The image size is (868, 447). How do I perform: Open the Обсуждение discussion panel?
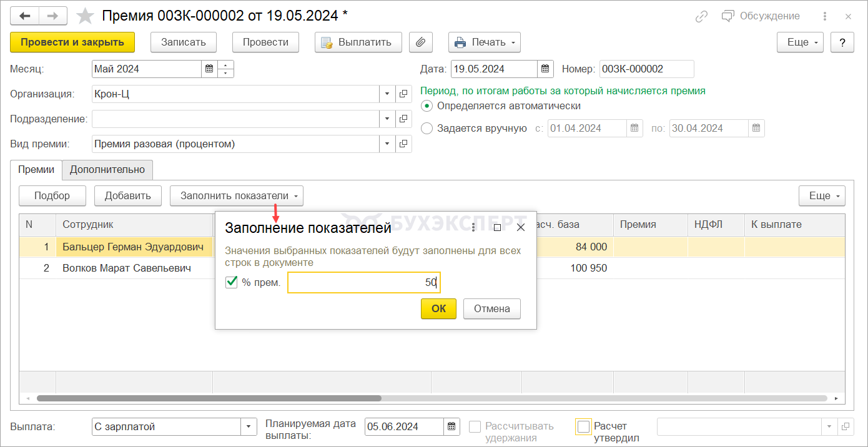pyautogui.click(x=761, y=16)
